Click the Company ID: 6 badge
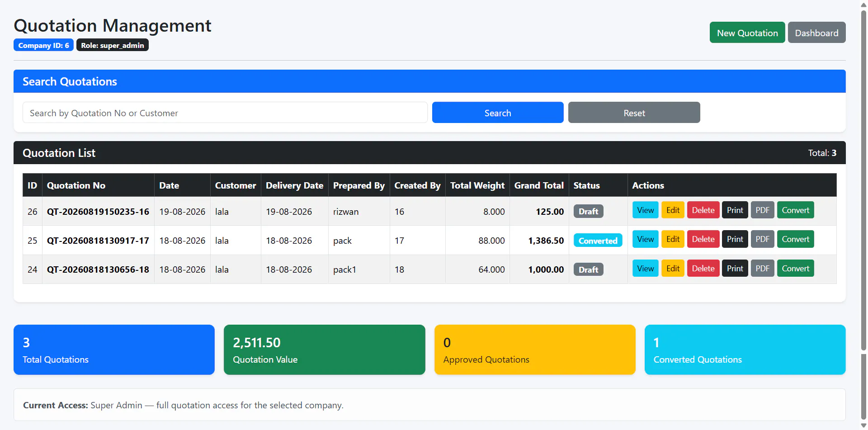This screenshot has width=868, height=430. click(43, 45)
